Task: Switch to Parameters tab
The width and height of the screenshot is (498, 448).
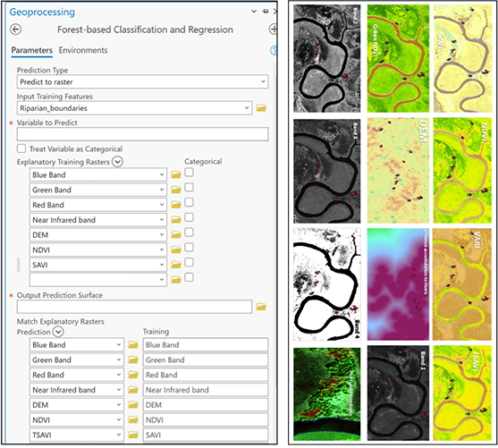Action: tap(32, 50)
